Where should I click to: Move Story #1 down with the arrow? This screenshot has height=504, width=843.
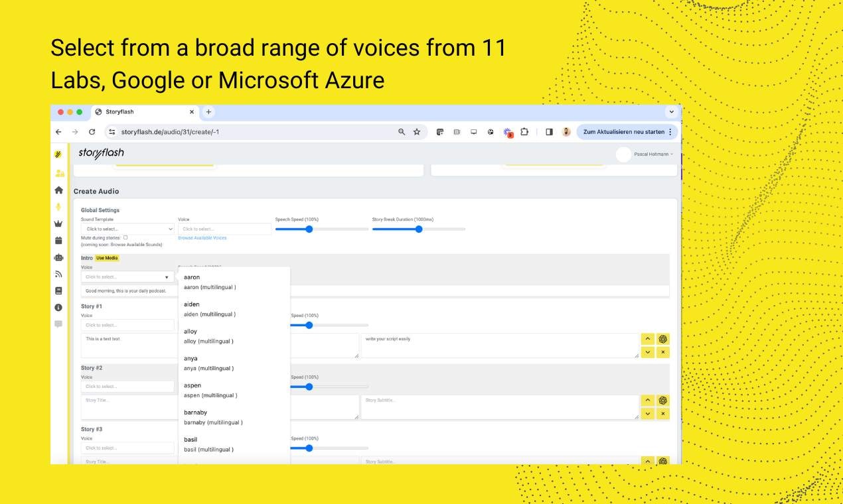[x=647, y=352]
